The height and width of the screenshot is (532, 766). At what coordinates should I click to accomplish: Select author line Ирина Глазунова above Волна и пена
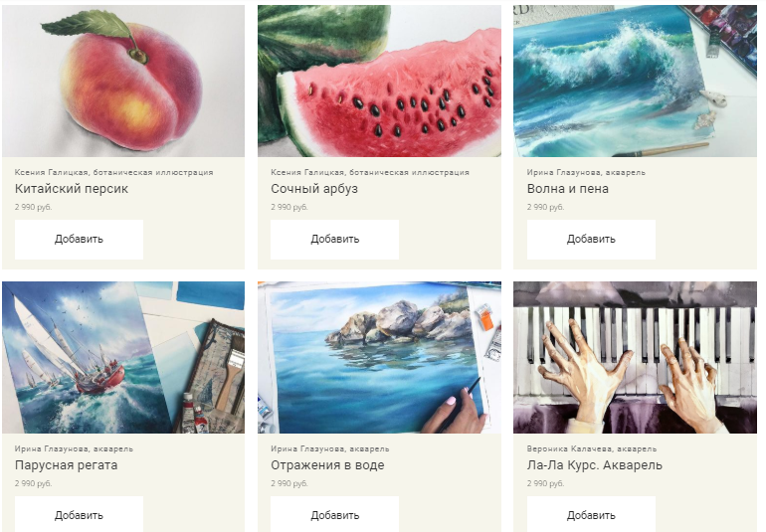[x=586, y=172]
